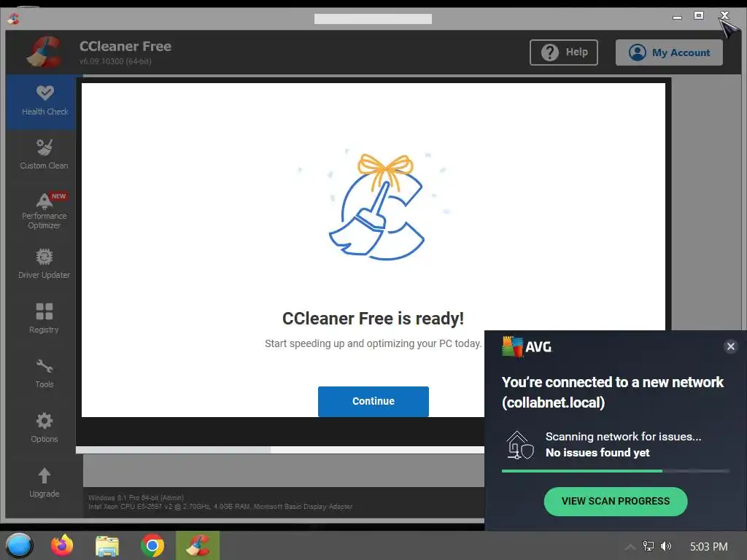Click View Scan Progress in AVG popup
Viewport: 747px width, 560px height.
(x=616, y=502)
